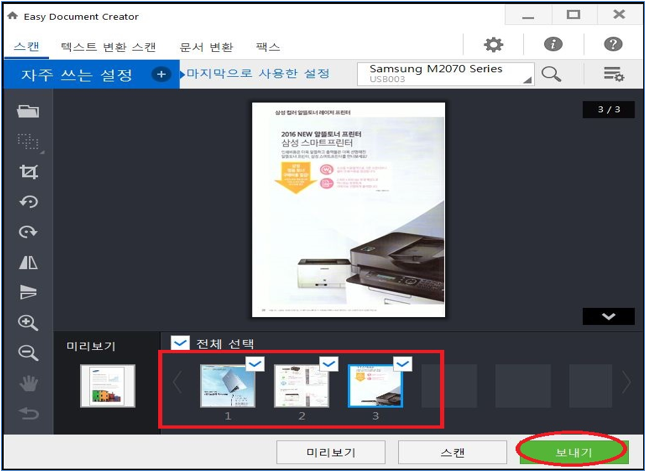Click the large scanned page preview

tap(349, 210)
